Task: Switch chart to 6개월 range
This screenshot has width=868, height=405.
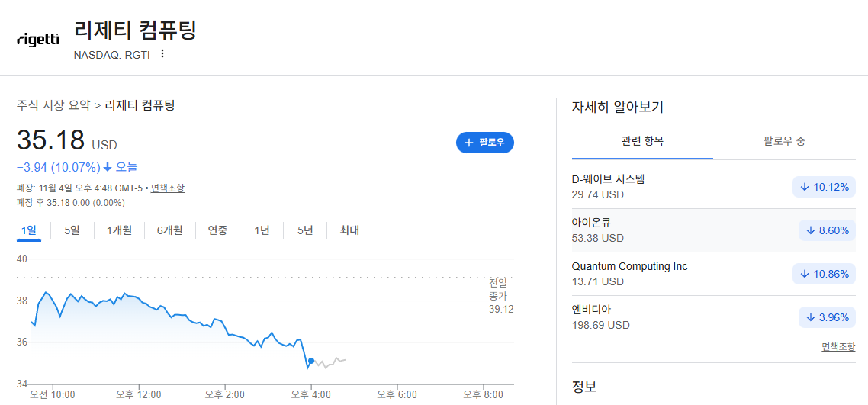Action: (x=169, y=230)
